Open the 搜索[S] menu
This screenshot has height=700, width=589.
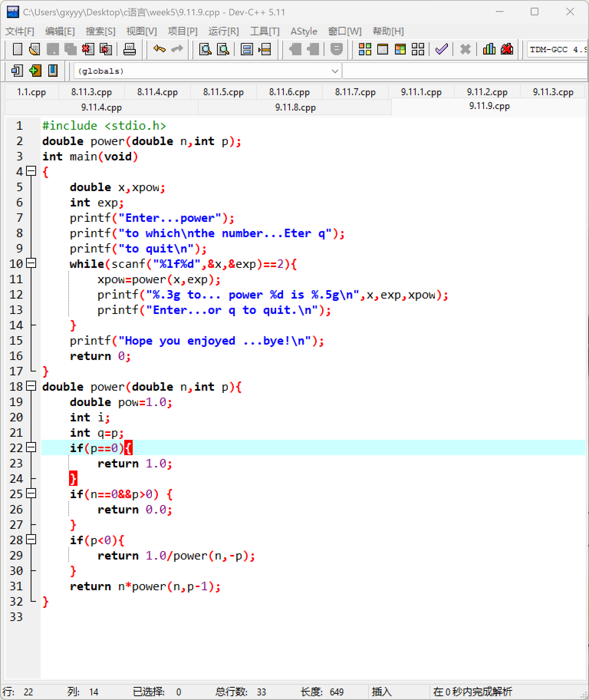(100, 31)
